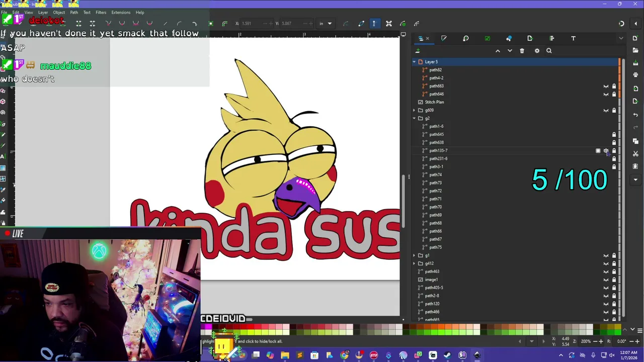Toggle show transform handles for nodes
This screenshot has height=362, width=644.
click(x=389, y=24)
